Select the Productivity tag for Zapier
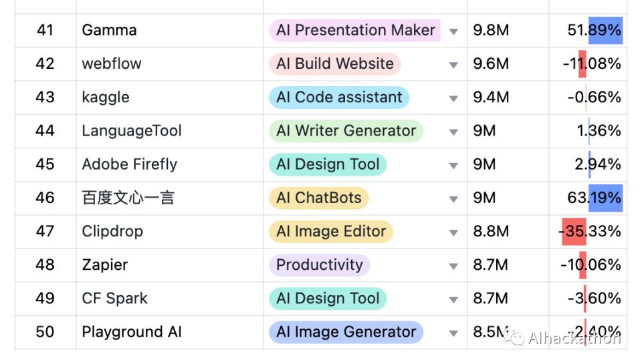This screenshot has width=642, height=364. 320,265
